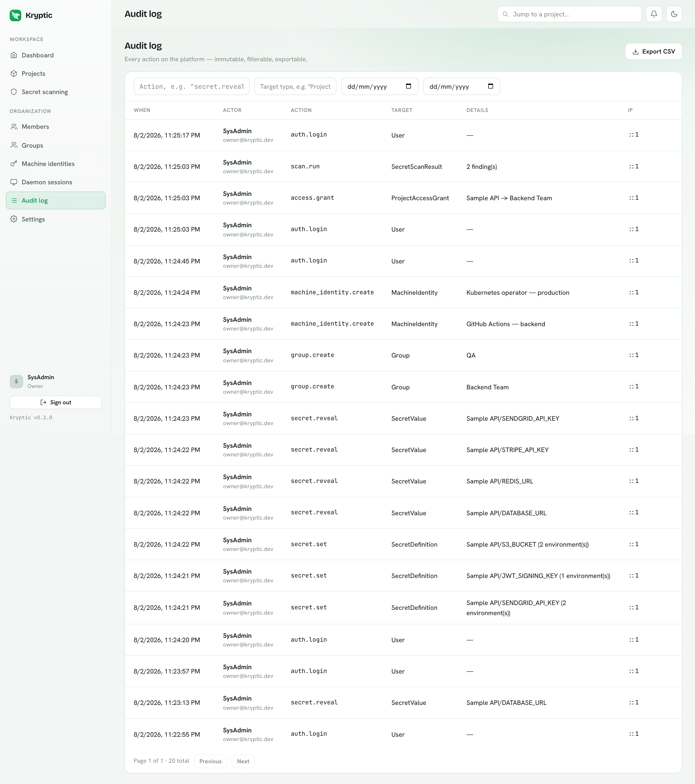The image size is (695, 784).
Task: Sign out of SysAdmin account
Action: pos(56,402)
